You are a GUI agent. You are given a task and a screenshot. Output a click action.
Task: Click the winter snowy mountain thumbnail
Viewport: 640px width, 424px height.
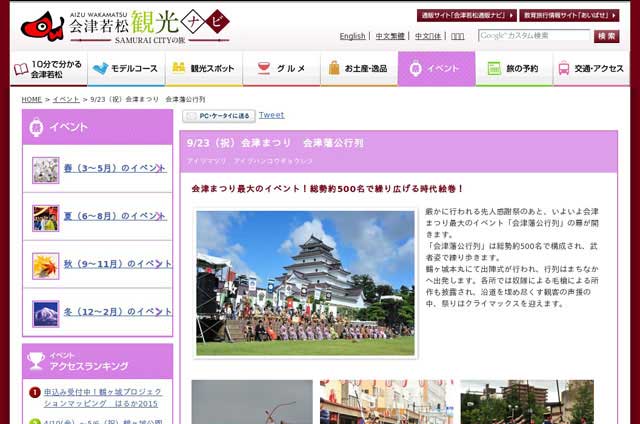pos(46,314)
